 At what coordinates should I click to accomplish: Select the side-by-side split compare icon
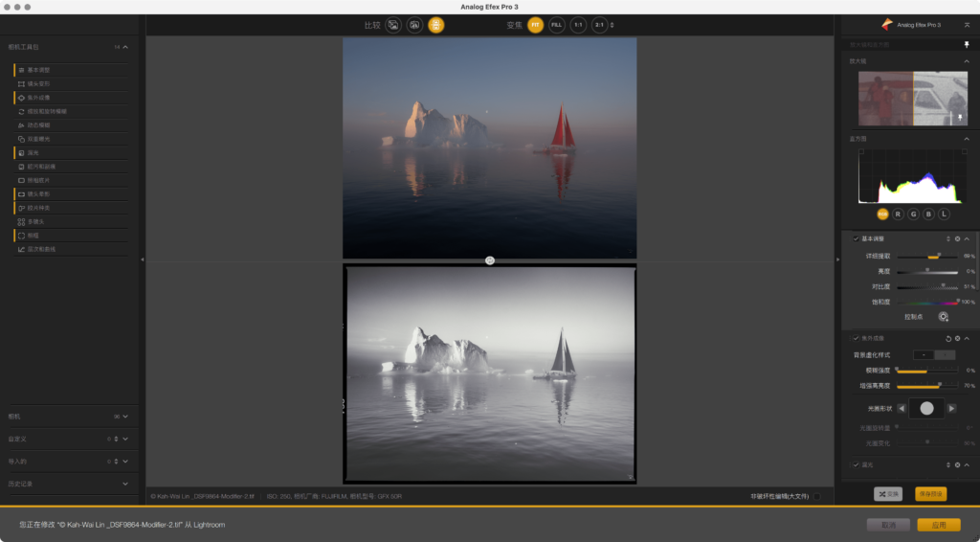click(414, 25)
